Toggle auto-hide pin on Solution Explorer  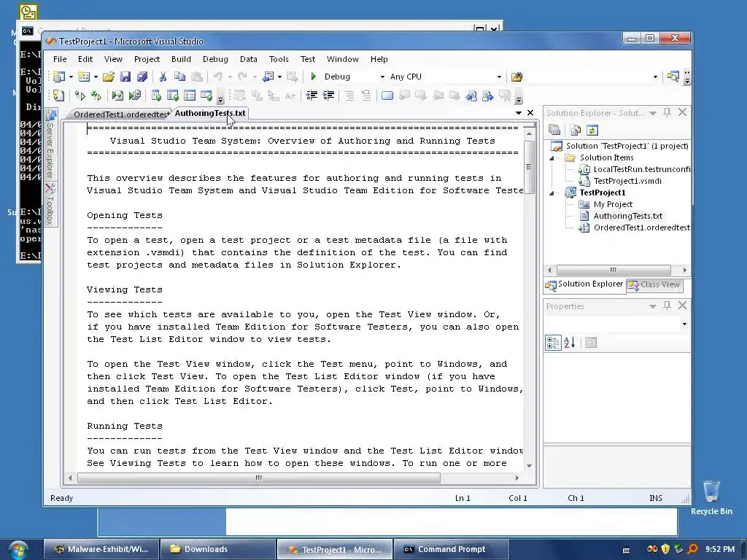point(667,112)
